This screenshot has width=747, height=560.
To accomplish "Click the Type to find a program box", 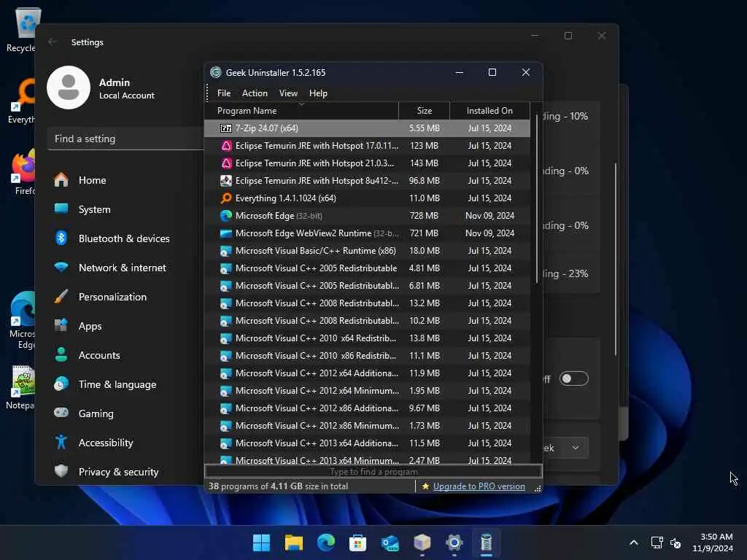I will point(373,472).
